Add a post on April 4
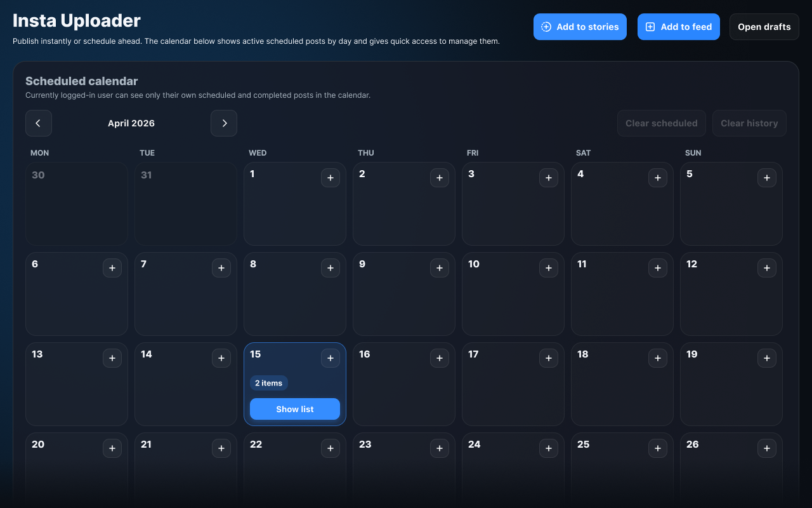Image resolution: width=812 pixels, height=508 pixels. (x=658, y=178)
